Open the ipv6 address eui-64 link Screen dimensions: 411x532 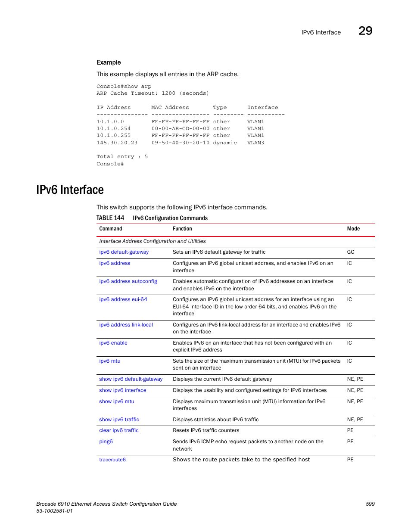123,299
